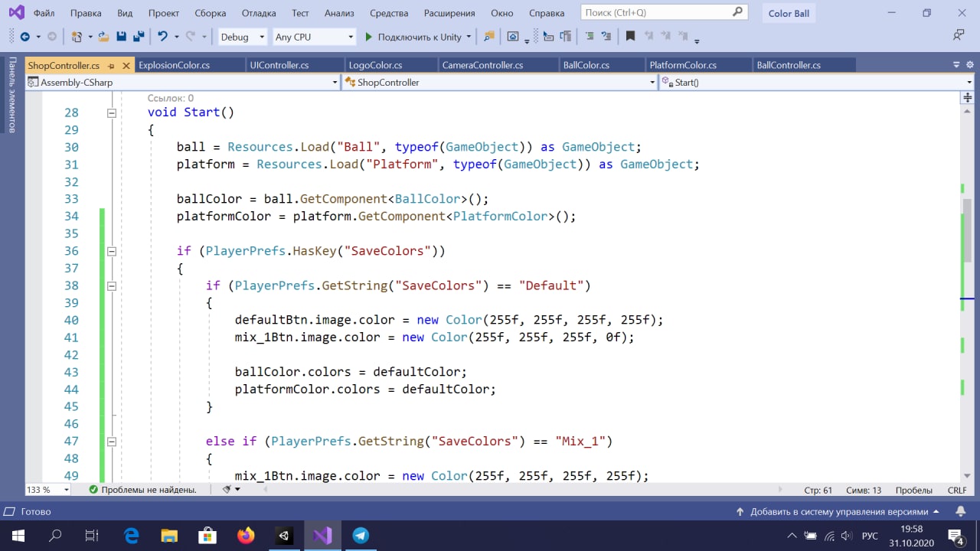The width and height of the screenshot is (980, 551).
Task: Collapse the Start() method at line 28
Action: 112,112
